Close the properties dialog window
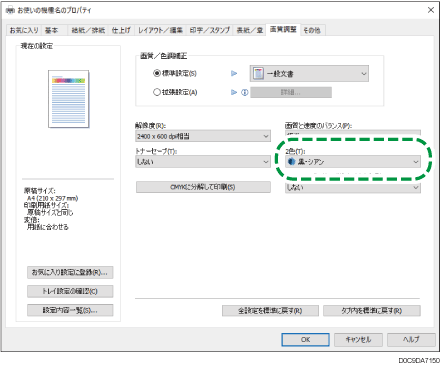Image resolution: width=440 pixels, height=366 pixels. click(431, 10)
